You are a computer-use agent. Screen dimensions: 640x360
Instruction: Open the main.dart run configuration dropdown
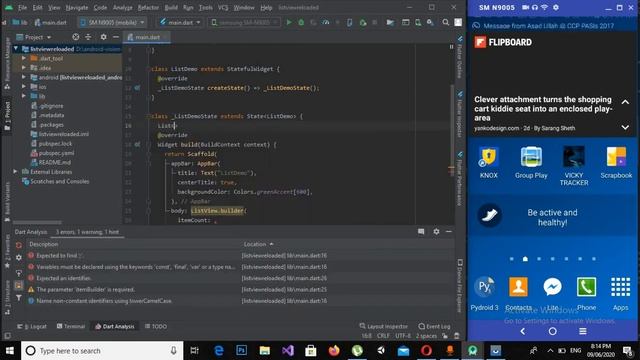coord(180,22)
